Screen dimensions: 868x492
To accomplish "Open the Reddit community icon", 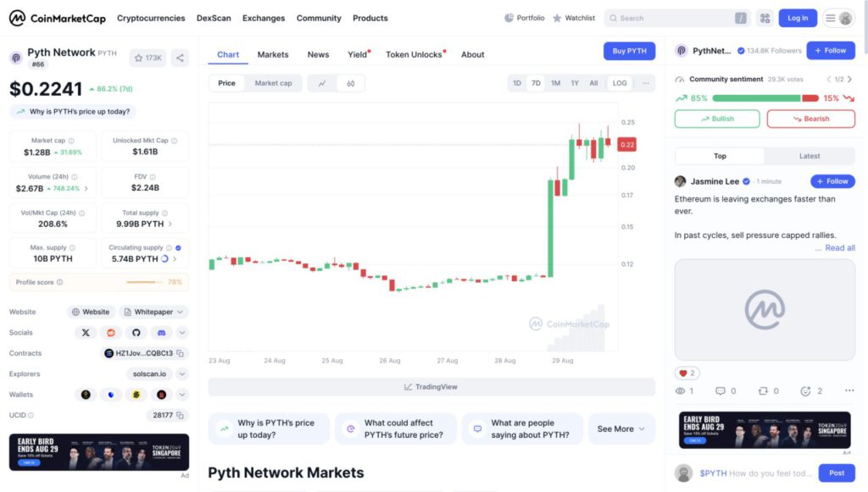I will click(111, 332).
